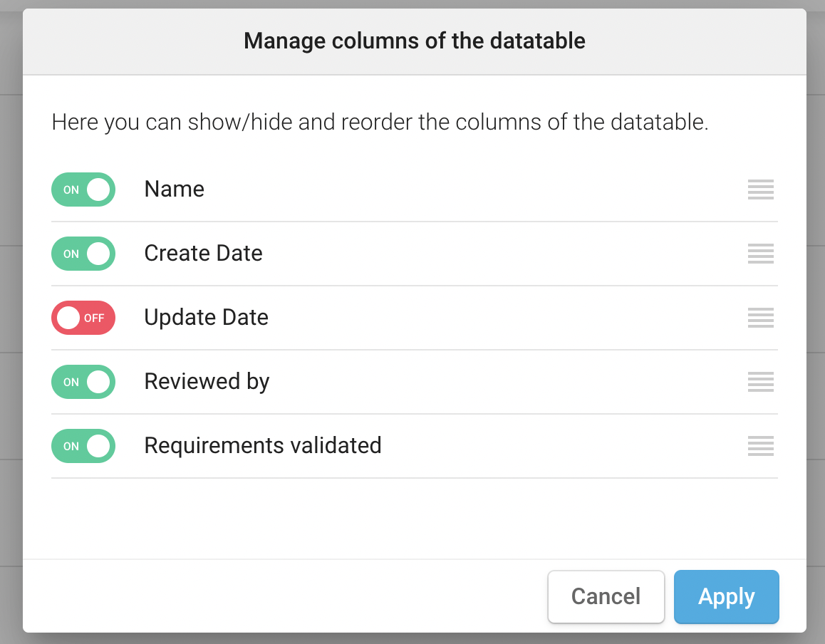Click the reorder handle beside Create Date

click(760, 254)
